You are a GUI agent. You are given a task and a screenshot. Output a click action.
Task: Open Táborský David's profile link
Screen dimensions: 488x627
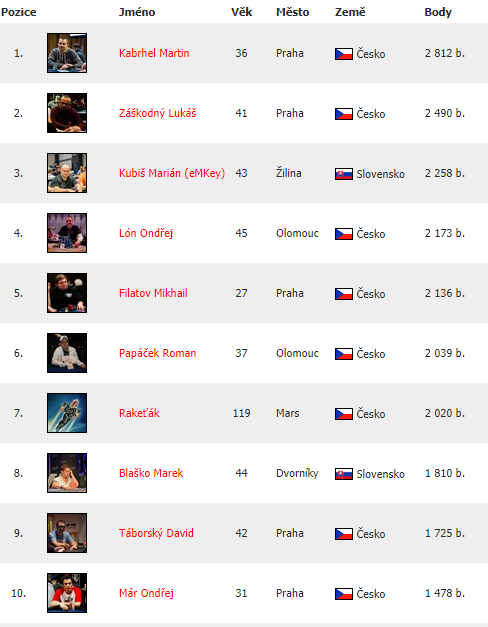click(156, 533)
